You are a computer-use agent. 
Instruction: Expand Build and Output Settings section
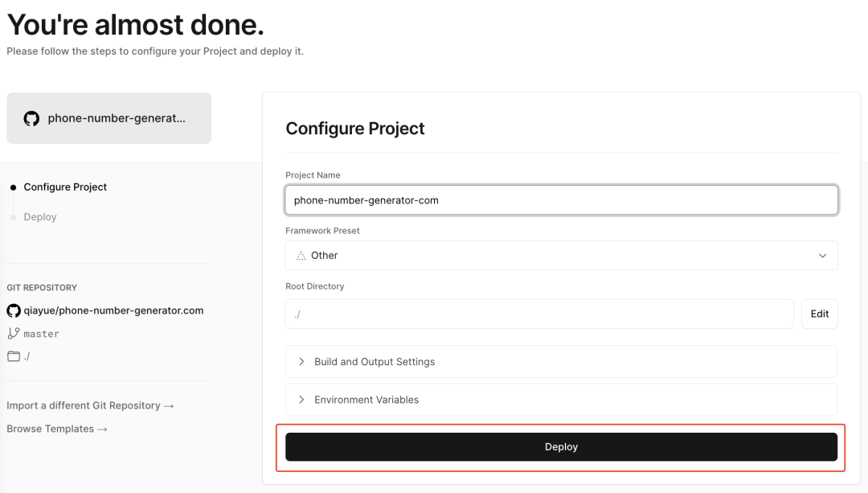[375, 362]
